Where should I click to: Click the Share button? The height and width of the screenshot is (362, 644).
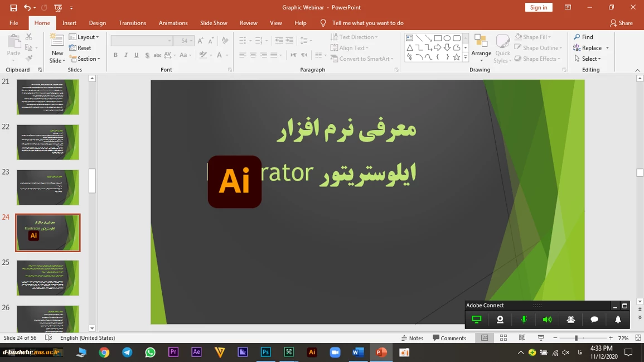621,23
